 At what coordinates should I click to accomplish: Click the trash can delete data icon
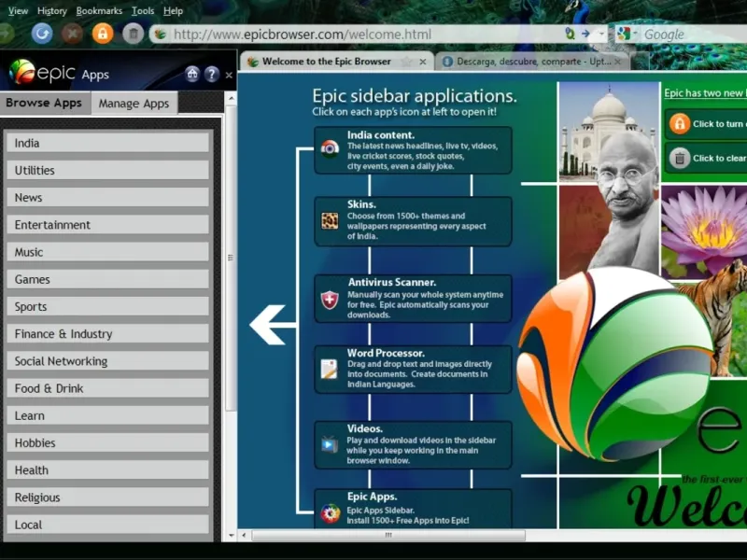click(134, 34)
